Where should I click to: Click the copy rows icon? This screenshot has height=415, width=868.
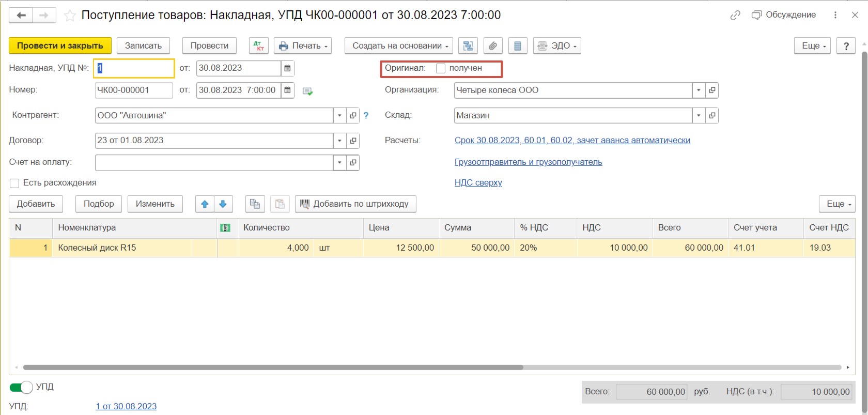click(255, 204)
